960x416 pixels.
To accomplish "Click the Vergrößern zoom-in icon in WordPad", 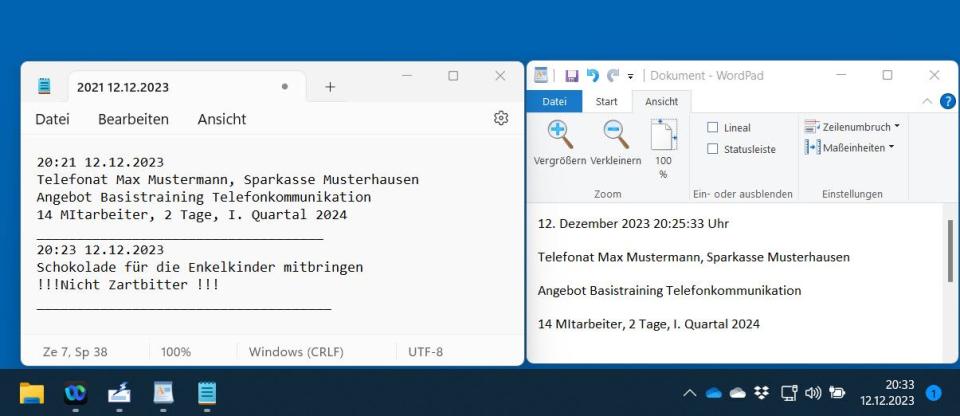I will [560, 134].
